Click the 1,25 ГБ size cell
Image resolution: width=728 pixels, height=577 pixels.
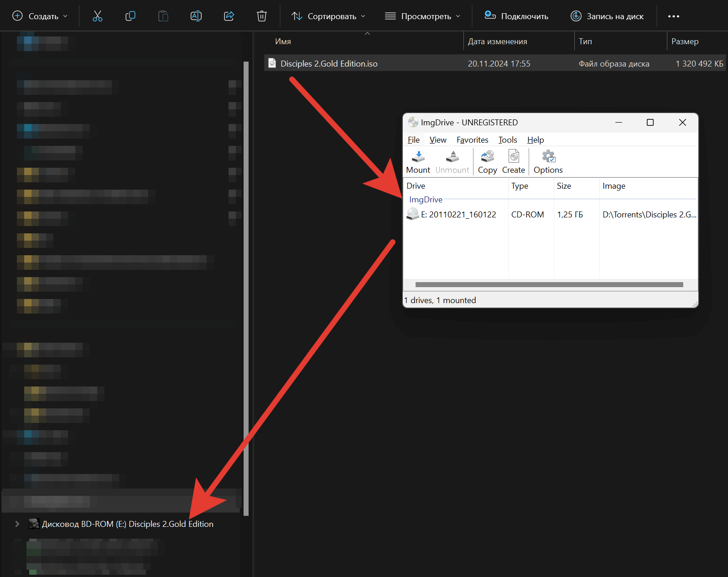(x=570, y=215)
